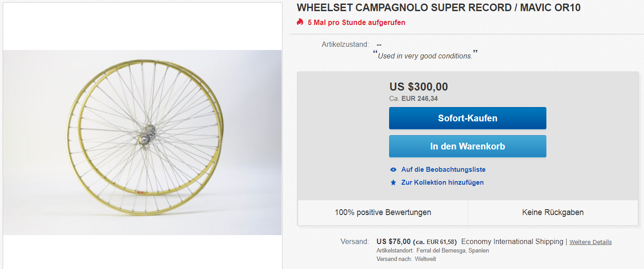Click the red flame icon
Screen dimensions: 644x269
[x=300, y=22]
